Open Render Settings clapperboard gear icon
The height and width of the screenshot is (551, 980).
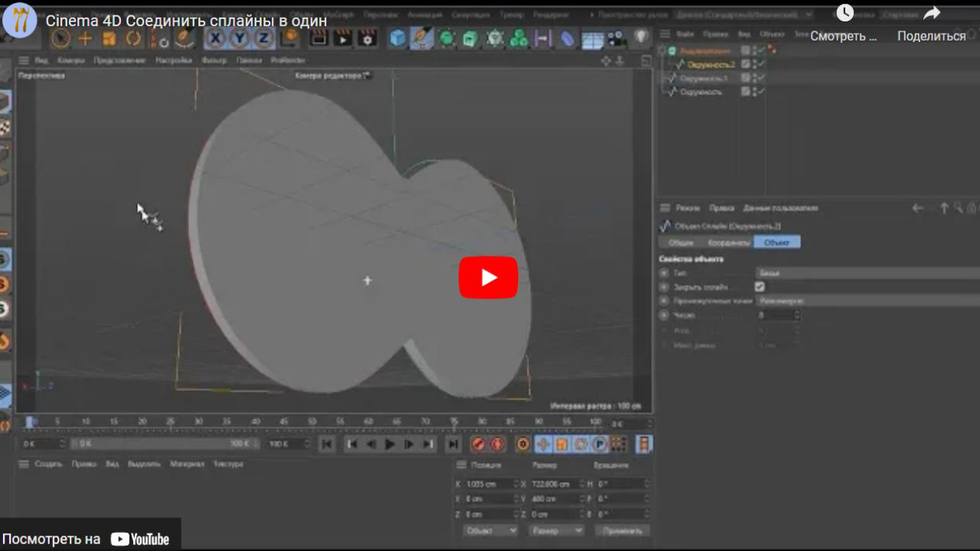(x=367, y=38)
